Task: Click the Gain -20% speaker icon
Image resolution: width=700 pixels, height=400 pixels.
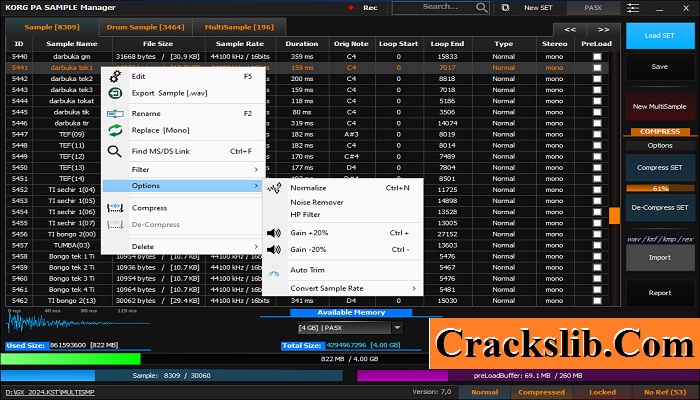Action: tap(274, 250)
